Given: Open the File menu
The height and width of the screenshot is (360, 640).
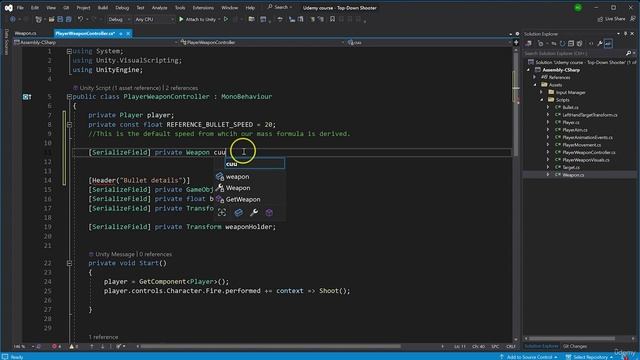Looking at the screenshot, I should pos(20,8).
